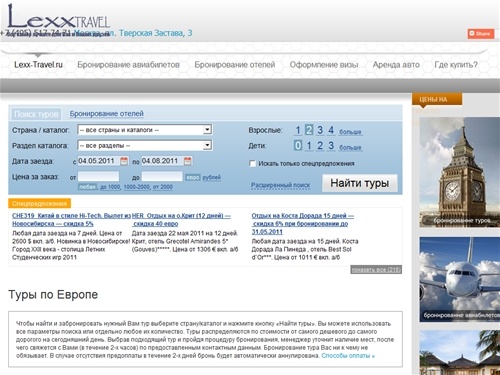
Task: Open the Спецпредложения orange tab
Action: point(39,203)
